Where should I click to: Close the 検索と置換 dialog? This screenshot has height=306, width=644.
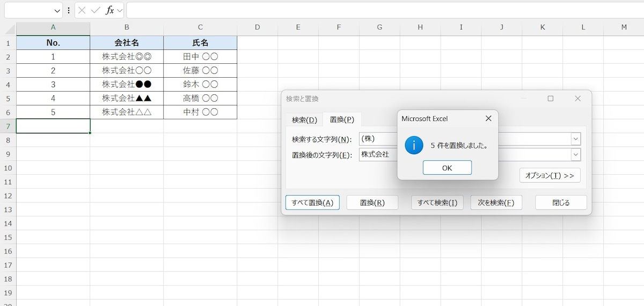pyautogui.click(x=577, y=99)
